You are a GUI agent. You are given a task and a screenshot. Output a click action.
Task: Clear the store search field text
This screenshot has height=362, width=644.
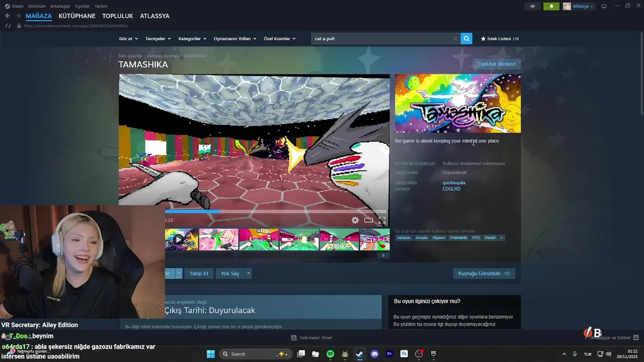455,38
